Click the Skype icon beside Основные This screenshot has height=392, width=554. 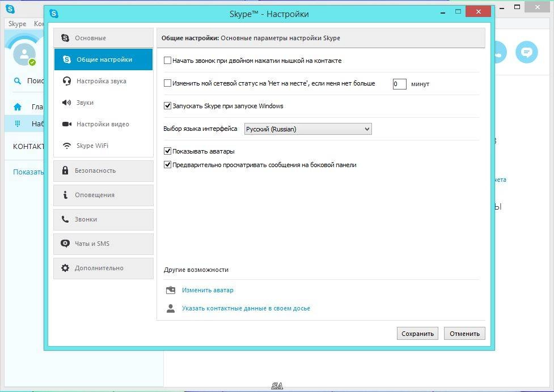click(65, 38)
